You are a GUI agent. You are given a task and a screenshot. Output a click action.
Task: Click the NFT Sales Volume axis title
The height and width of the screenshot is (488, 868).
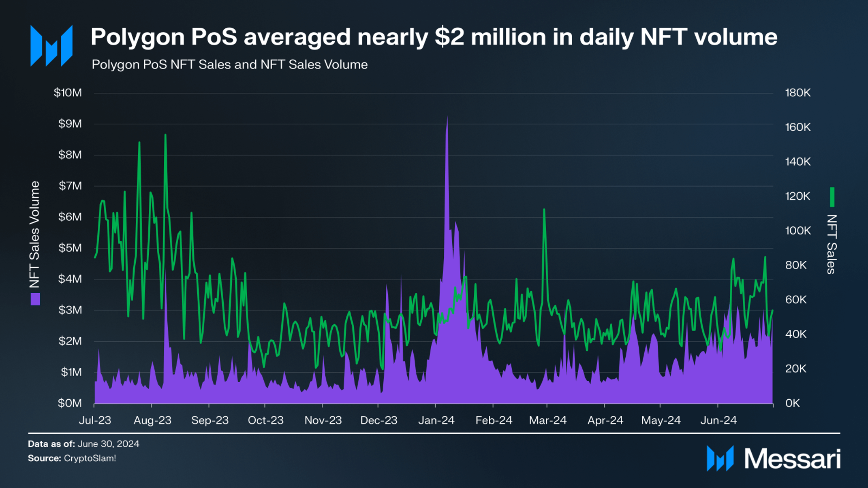35,234
